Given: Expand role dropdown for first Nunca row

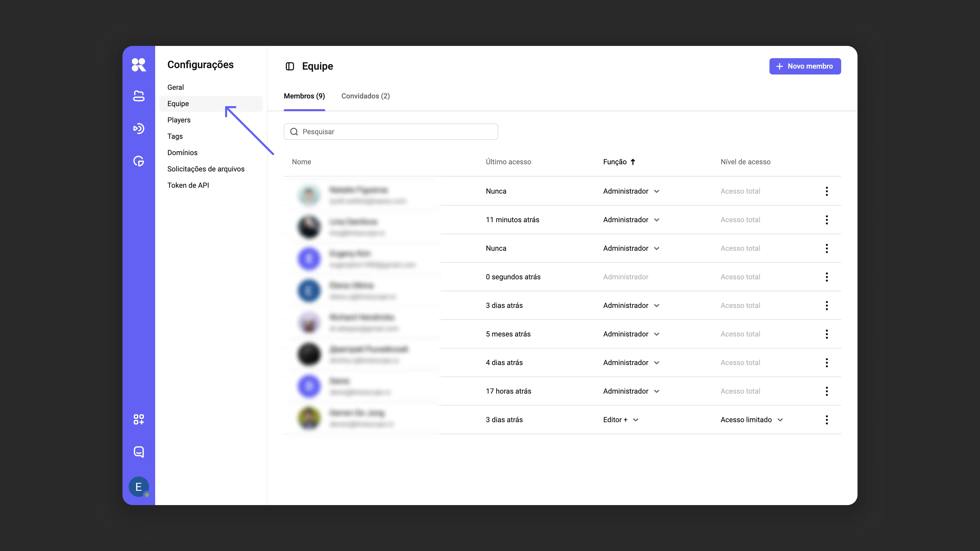Looking at the screenshot, I should (x=657, y=191).
